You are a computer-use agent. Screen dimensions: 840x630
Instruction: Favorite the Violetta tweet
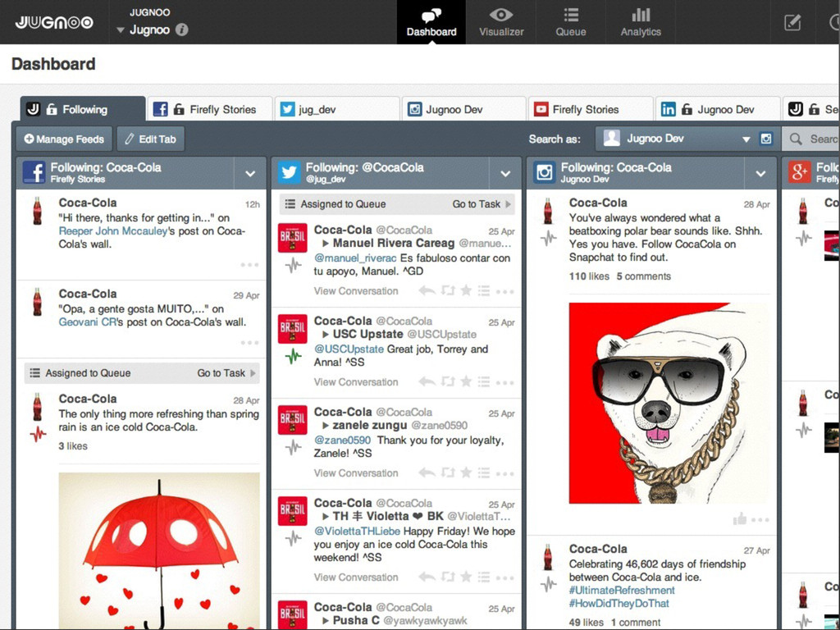tap(466, 577)
